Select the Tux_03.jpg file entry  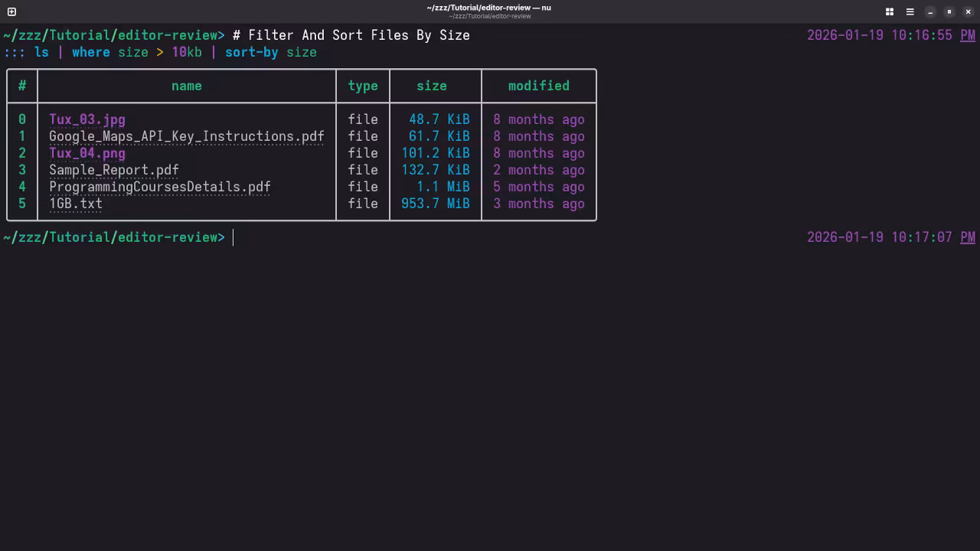pyautogui.click(x=87, y=119)
